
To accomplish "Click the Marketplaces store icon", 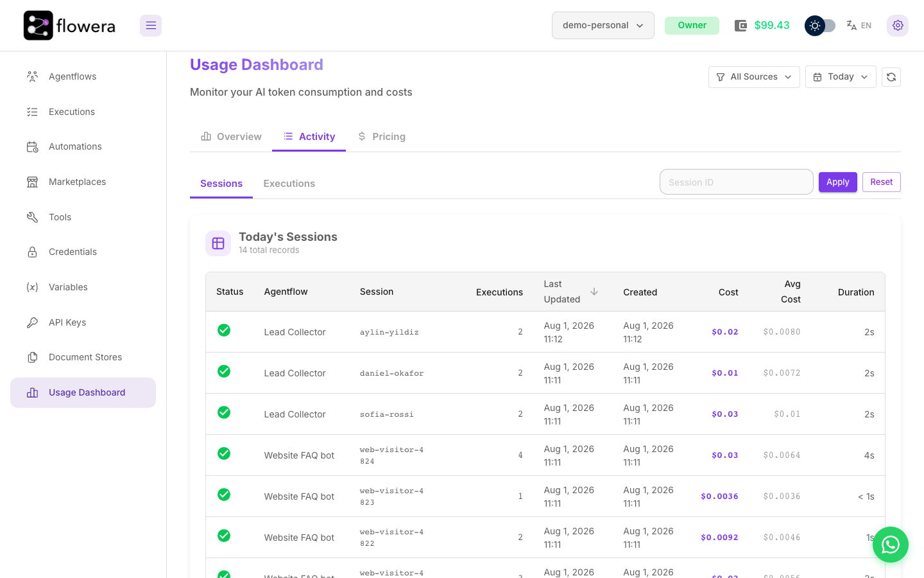I will point(32,182).
